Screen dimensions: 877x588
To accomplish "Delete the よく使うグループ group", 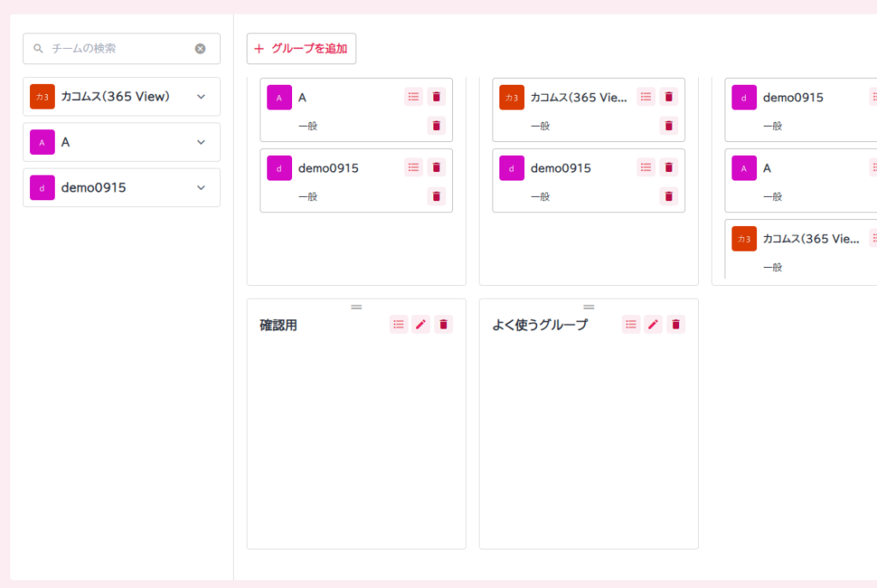I will pos(676,324).
